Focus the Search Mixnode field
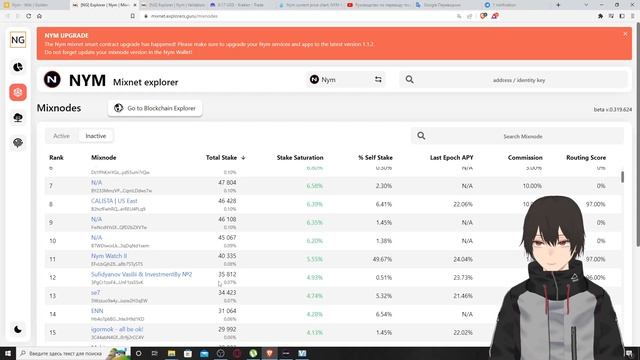The image size is (640, 360). 522,136
